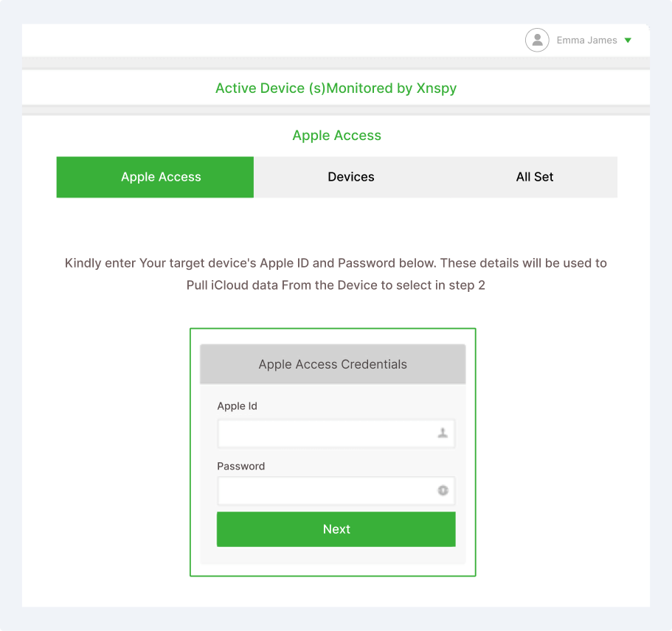Expand the green arrow beside Emma James

click(x=628, y=41)
